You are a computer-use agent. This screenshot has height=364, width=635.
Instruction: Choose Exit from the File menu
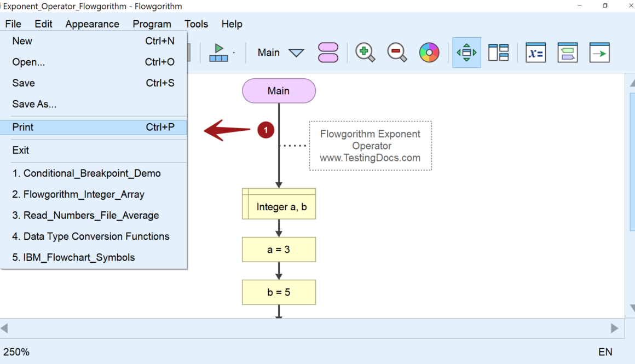[x=94, y=150]
